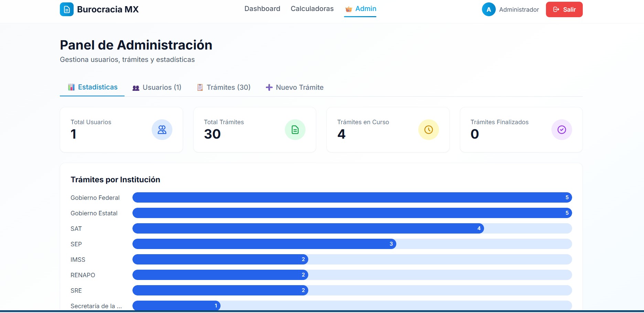Open the Trámites (30) tab
The width and height of the screenshot is (644, 313).
pyautogui.click(x=223, y=87)
